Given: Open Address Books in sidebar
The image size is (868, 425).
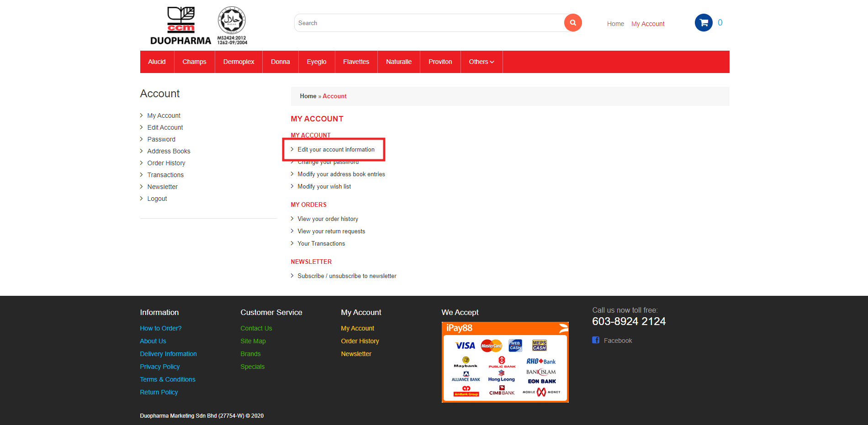Looking at the screenshot, I should [x=169, y=151].
